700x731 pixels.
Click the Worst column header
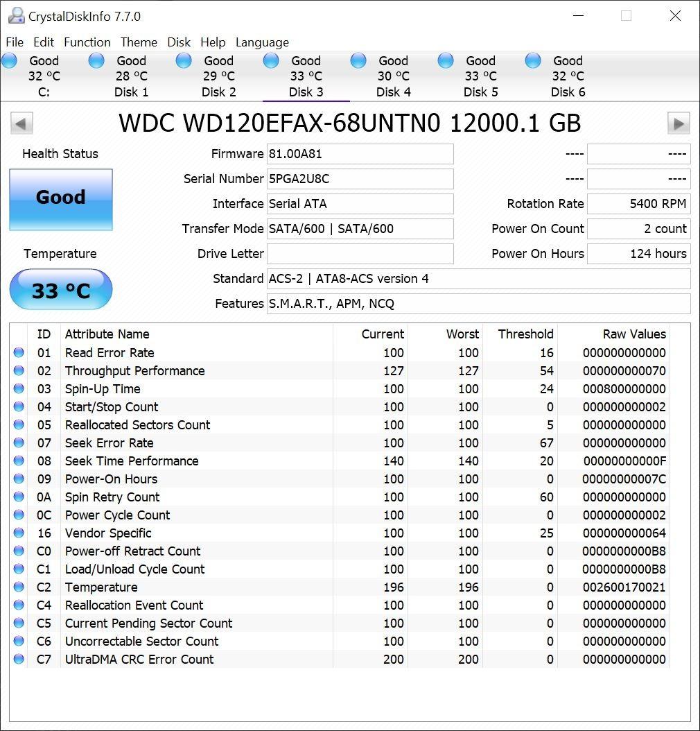click(445, 334)
